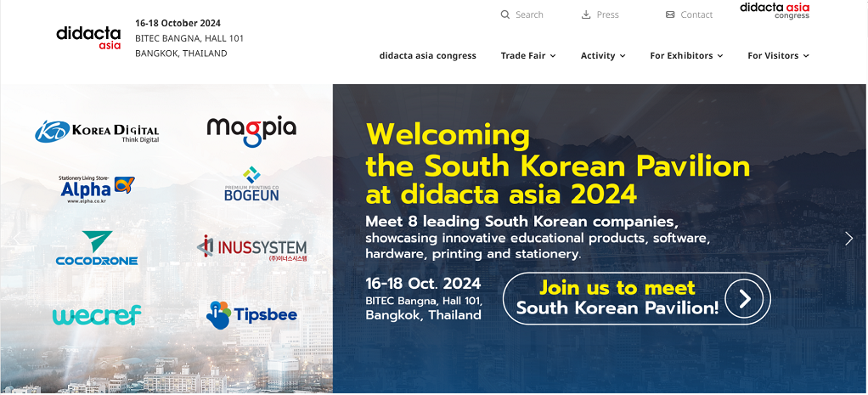Open the For Exhibitors menu
Image resolution: width=868 pixels, height=395 pixels.
[681, 55]
